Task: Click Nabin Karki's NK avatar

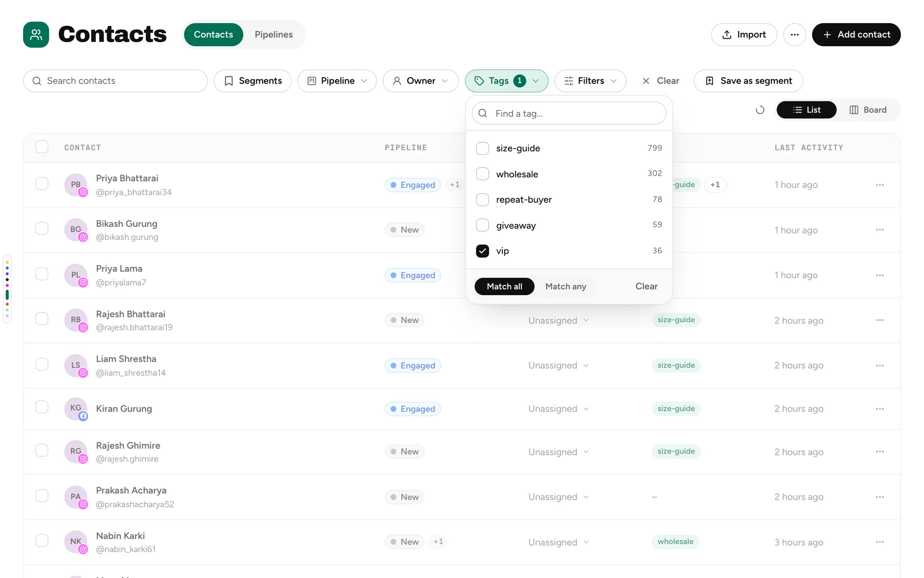Action: 76,542
